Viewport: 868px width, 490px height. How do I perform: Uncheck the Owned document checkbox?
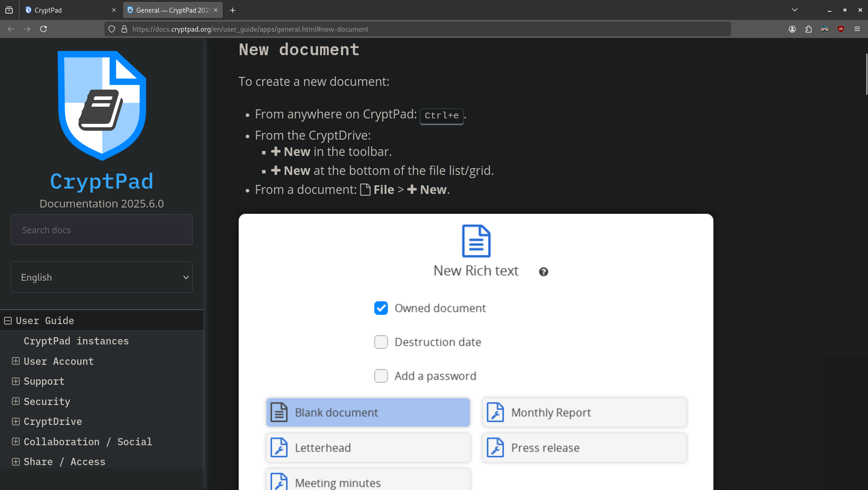pos(381,308)
